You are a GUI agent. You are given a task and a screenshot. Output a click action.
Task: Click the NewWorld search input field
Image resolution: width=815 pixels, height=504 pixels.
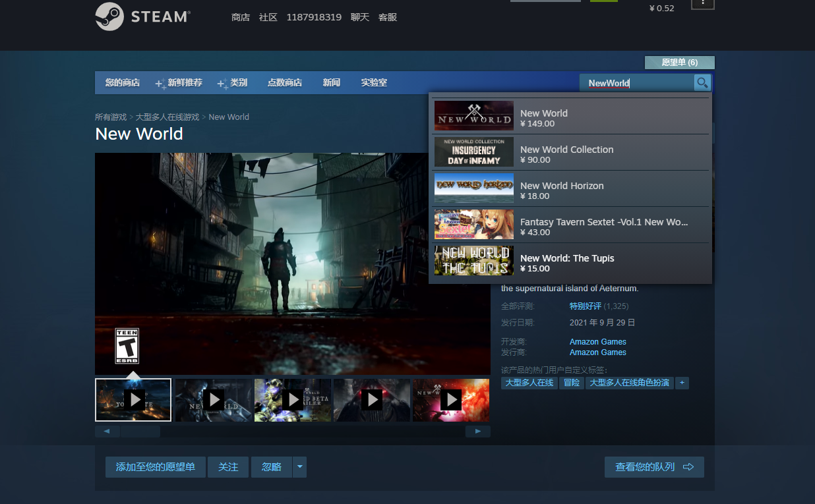coord(637,83)
